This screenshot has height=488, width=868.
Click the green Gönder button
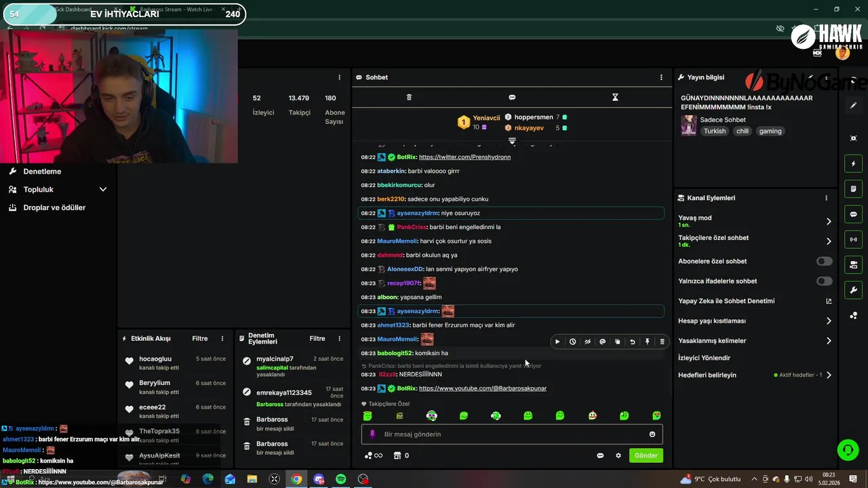click(x=646, y=455)
